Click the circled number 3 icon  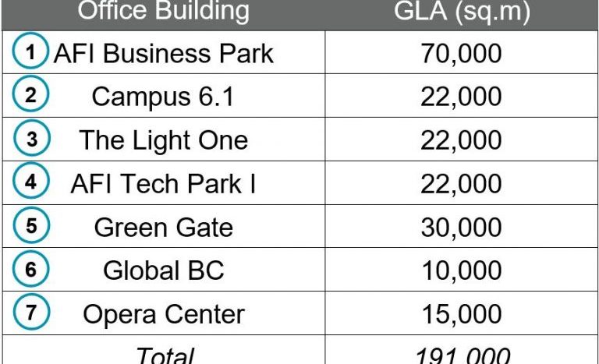pyautogui.click(x=32, y=138)
